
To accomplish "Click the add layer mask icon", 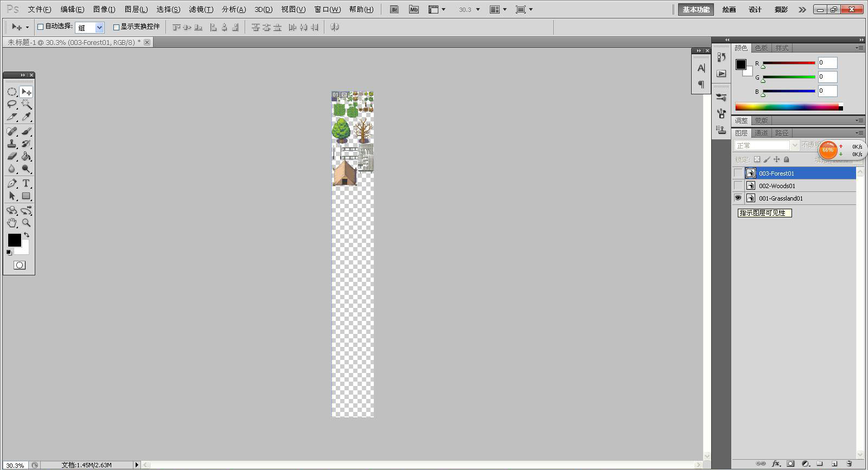I will point(790,463).
